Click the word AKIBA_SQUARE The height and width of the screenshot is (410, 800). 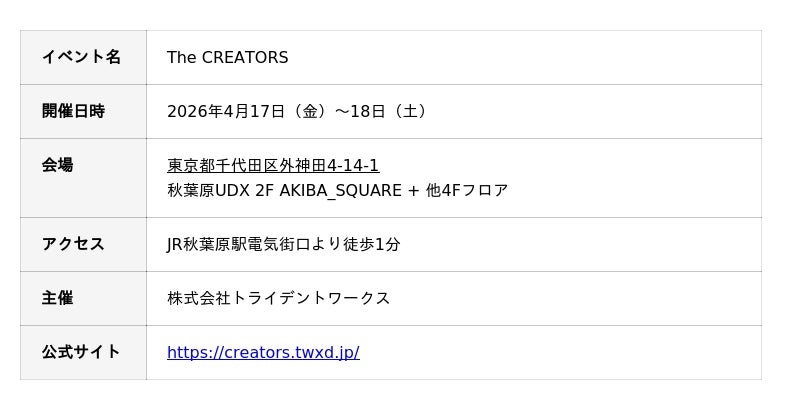(340, 190)
